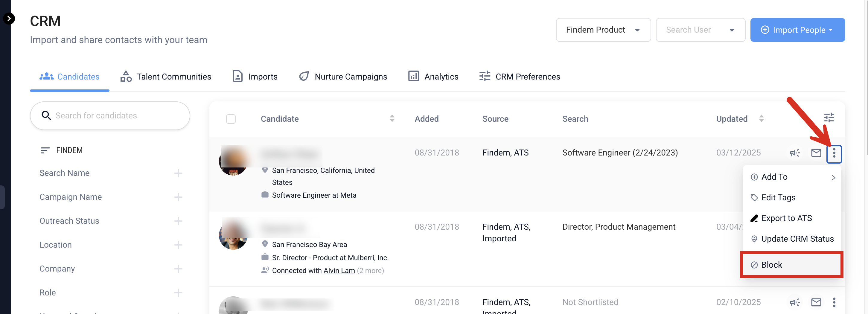
Task: Click the email envelope icon for first candidate
Action: coord(816,153)
